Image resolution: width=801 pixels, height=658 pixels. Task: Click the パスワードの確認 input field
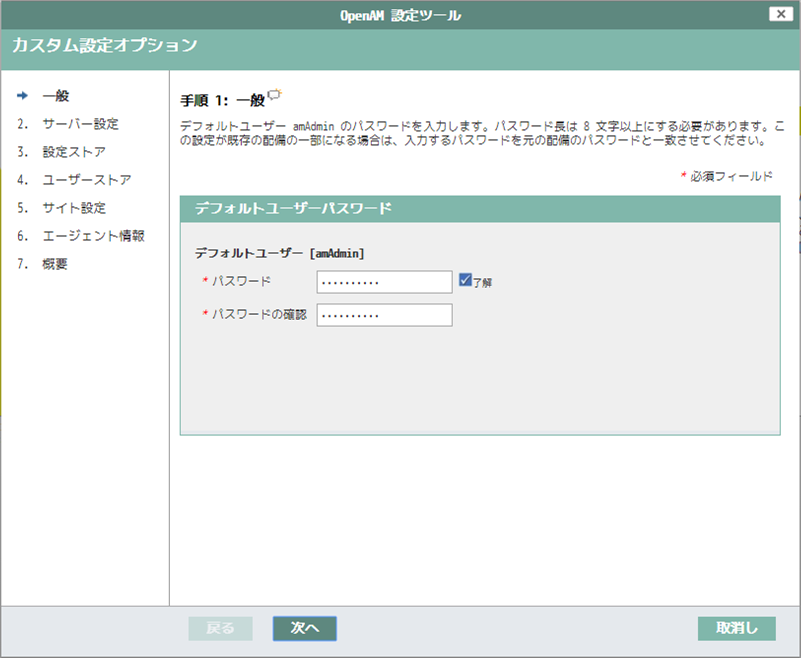384,315
